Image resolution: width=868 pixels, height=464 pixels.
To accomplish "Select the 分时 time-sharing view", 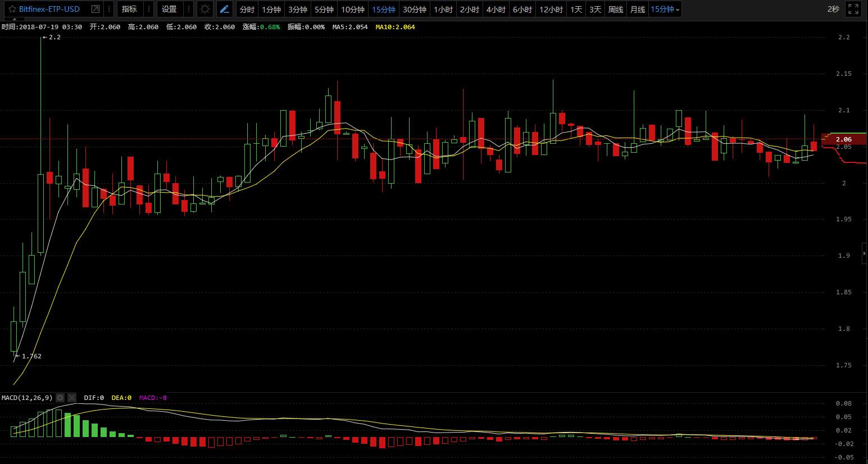I will pos(247,10).
